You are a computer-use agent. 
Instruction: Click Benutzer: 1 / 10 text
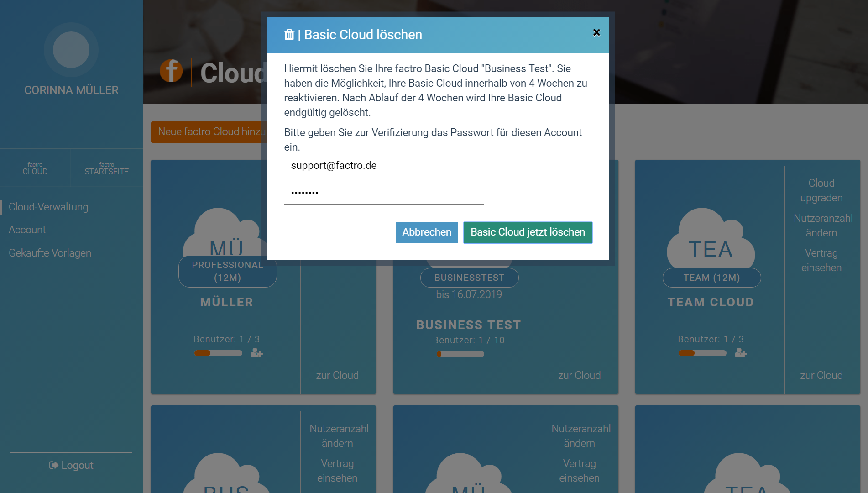tap(469, 340)
